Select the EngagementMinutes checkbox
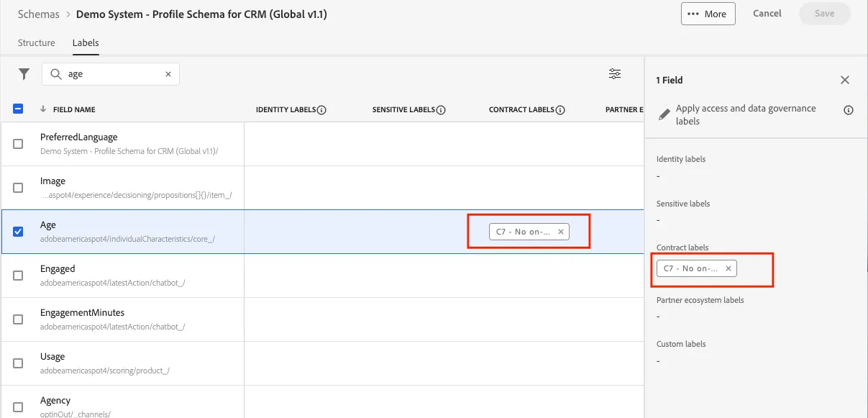Viewport: 868px width, 418px height. coord(19,319)
